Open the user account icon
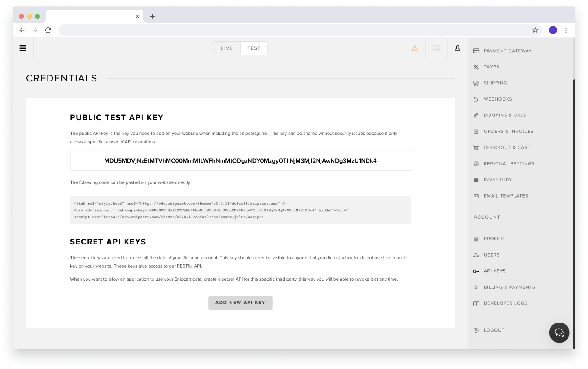588x369 pixels. pyautogui.click(x=457, y=48)
